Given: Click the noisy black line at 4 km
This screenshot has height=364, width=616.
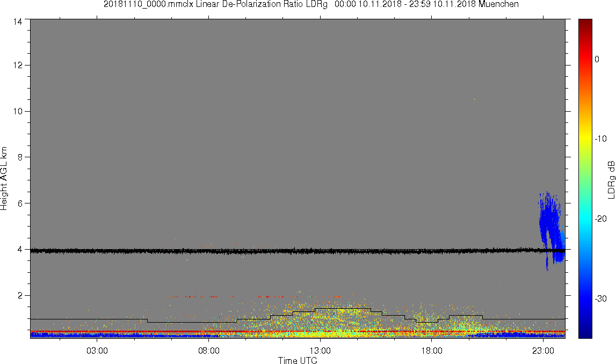Looking at the screenshot, I should [298, 251].
